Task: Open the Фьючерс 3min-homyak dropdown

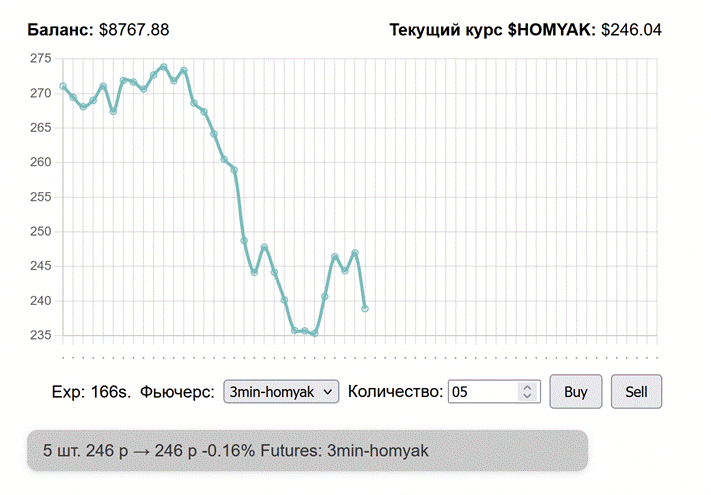Action: coord(280,392)
